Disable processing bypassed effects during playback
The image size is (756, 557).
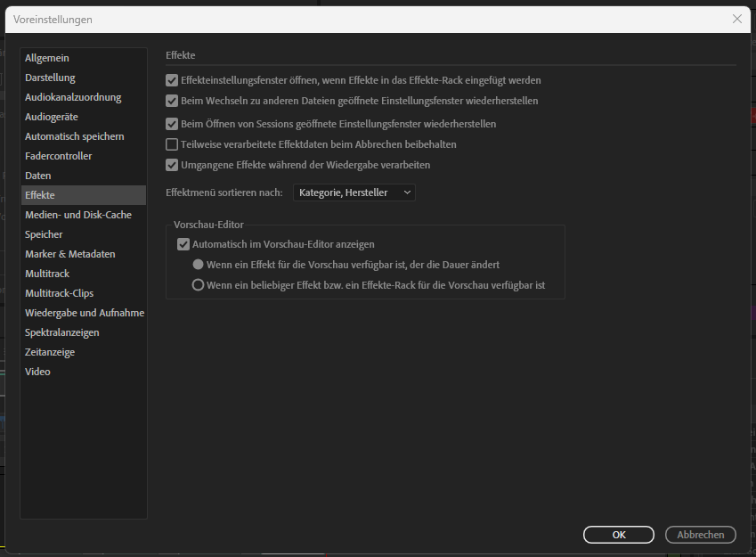point(170,164)
